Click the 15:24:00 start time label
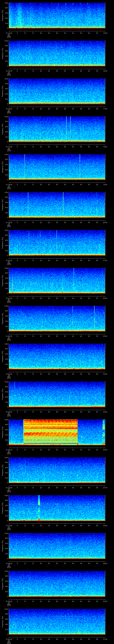Viewport: 114px width, 644px height. (x=9, y=412)
